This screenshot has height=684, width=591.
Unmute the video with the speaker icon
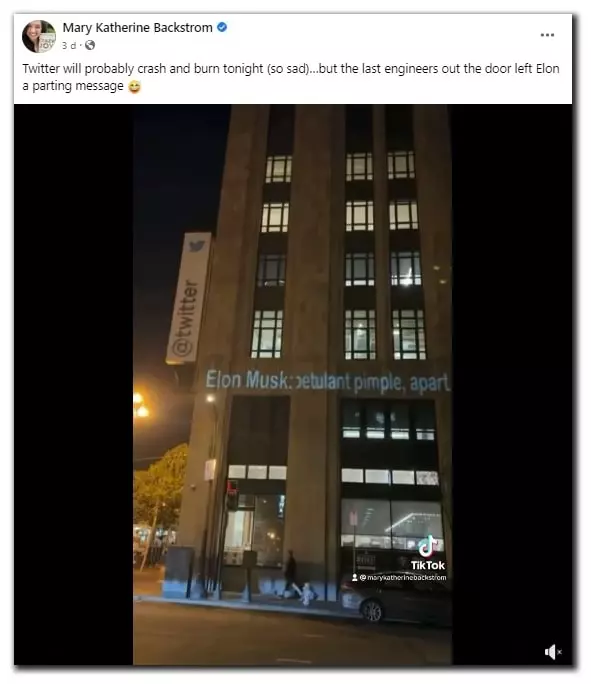pyautogui.click(x=553, y=652)
